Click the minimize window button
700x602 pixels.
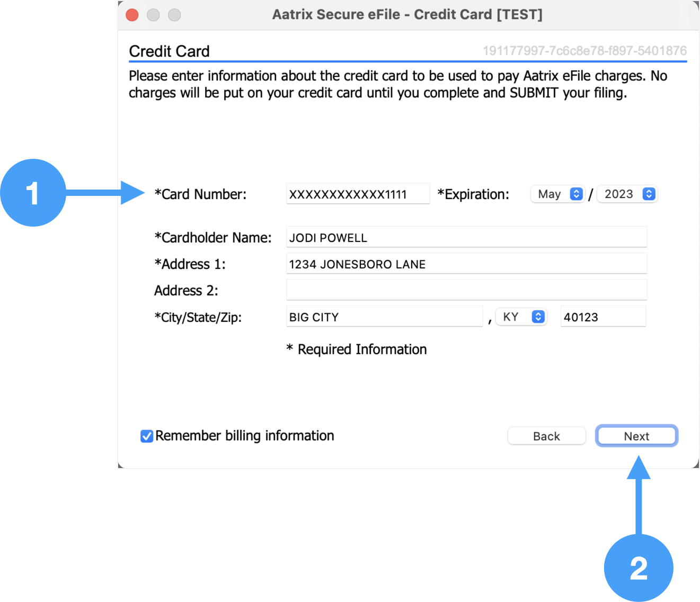pyautogui.click(x=153, y=15)
